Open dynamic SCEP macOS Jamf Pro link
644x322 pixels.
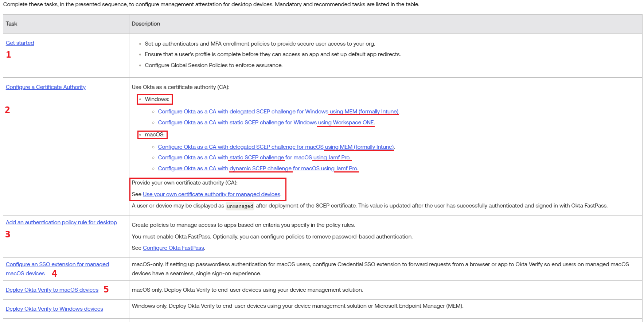[x=258, y=168]
